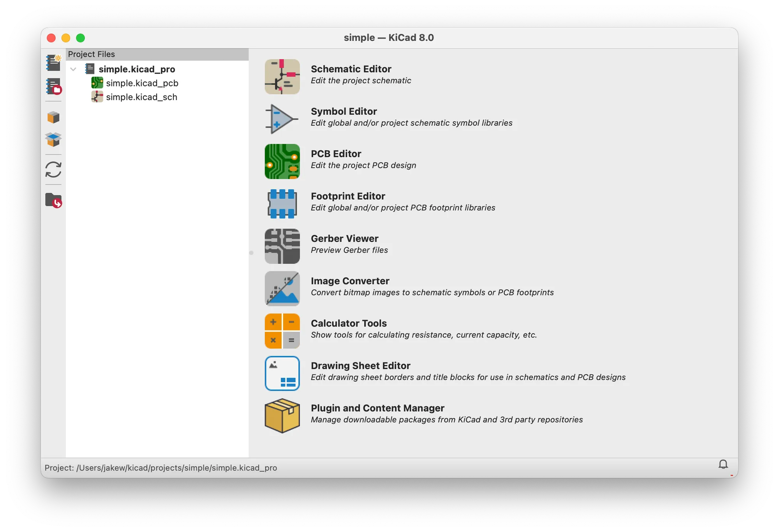Click the simple.kicad_sch file icon

point(97,97)
